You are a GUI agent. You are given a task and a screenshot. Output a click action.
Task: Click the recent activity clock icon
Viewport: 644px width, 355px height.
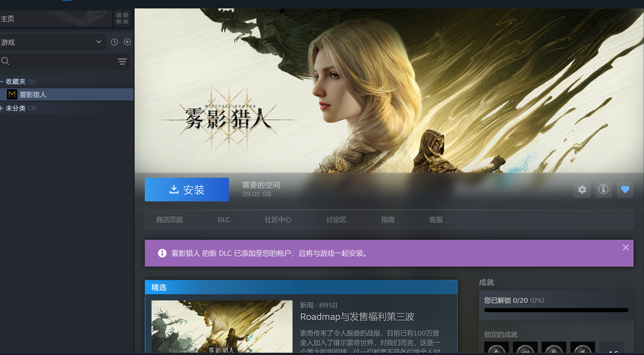coord(114,42)
